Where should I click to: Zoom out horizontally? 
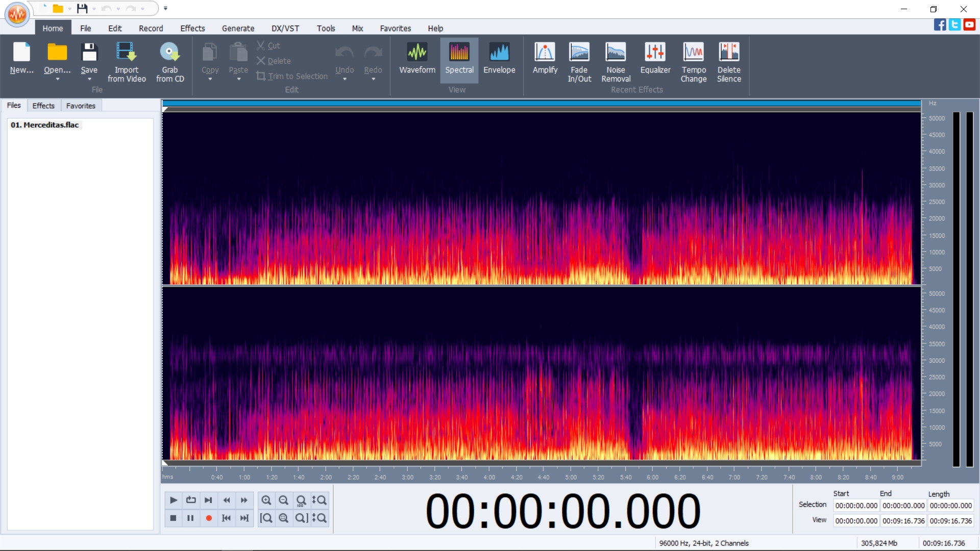(x=284, y=500)
